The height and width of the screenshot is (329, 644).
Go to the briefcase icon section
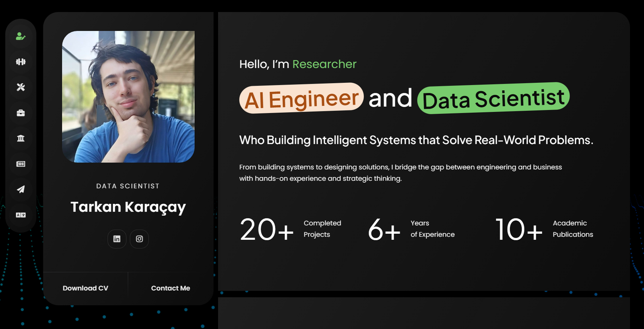click(x=21, y=113)
